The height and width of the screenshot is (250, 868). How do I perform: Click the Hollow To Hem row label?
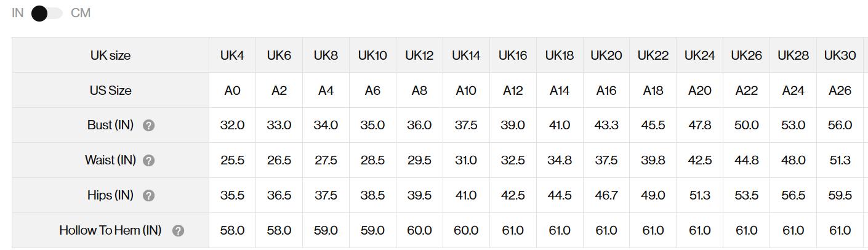[110, 230]
